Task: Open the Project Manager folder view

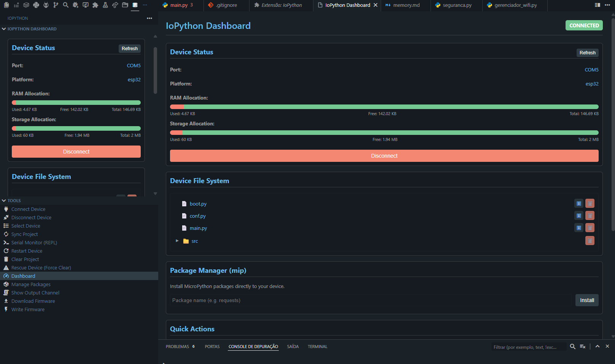Action: coord(125,5)
